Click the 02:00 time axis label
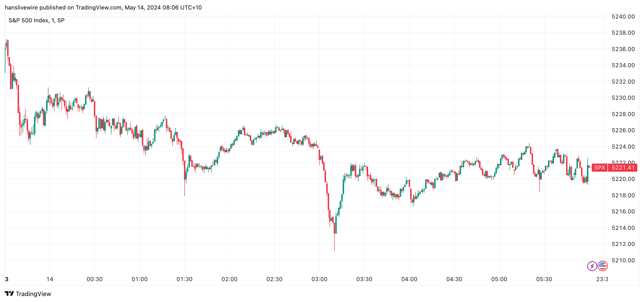The image size is (644, 302). (x=230, y=279)
